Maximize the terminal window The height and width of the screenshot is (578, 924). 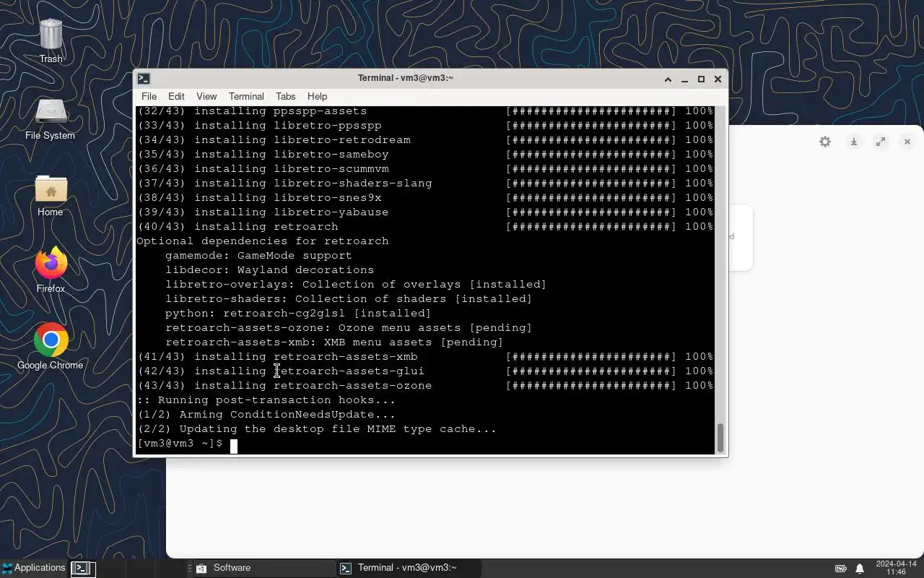(701, 79)
